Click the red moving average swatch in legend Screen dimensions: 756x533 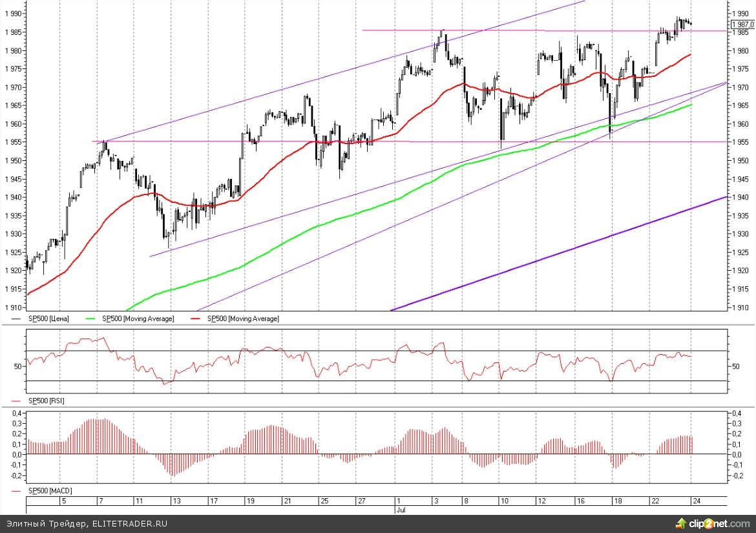tap(198, 319)
